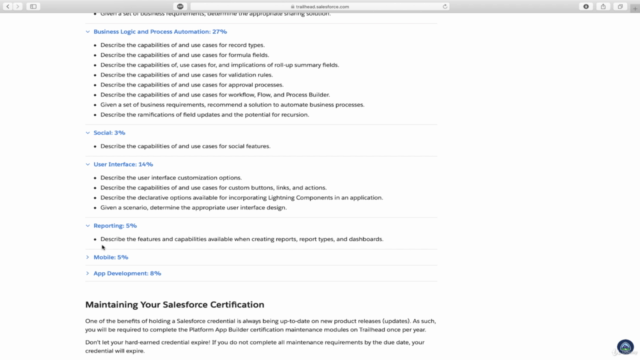
Task: Select the approval processes bullet text
Action: (192, 85)
